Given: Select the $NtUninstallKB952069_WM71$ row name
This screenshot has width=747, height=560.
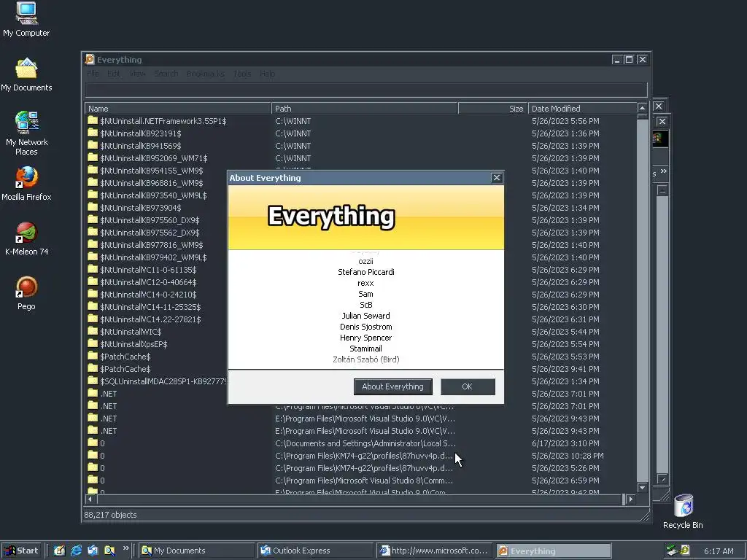Looking at the screenshot, I should tap(154, 158).
